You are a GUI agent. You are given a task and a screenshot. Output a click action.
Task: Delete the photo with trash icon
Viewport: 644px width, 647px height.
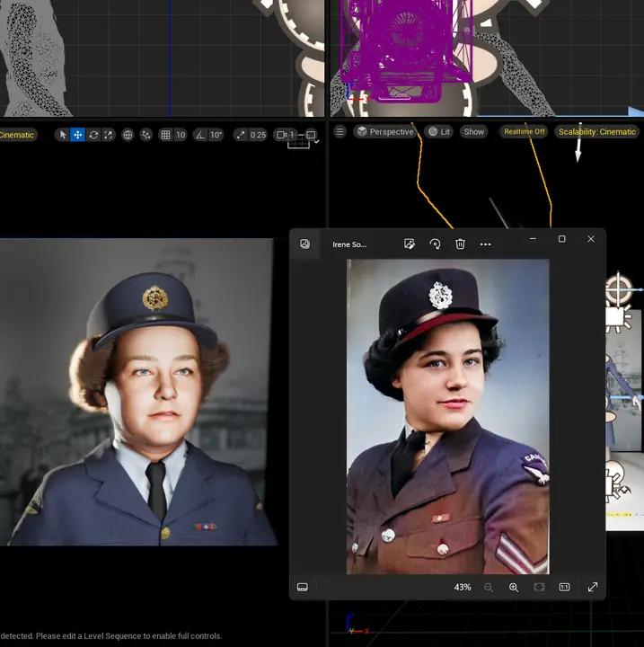click(x=460, y=244)
